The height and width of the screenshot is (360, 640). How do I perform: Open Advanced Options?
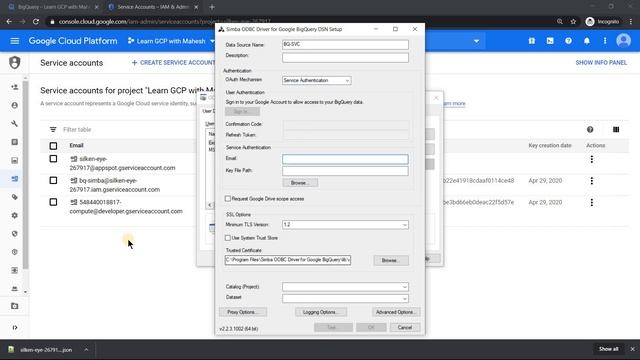tap(396, 312)
